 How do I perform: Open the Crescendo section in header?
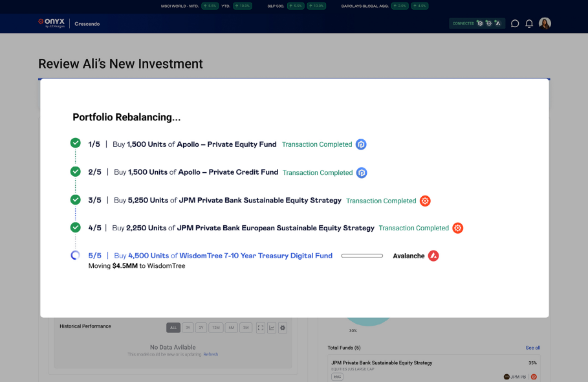tap(87, 24)
